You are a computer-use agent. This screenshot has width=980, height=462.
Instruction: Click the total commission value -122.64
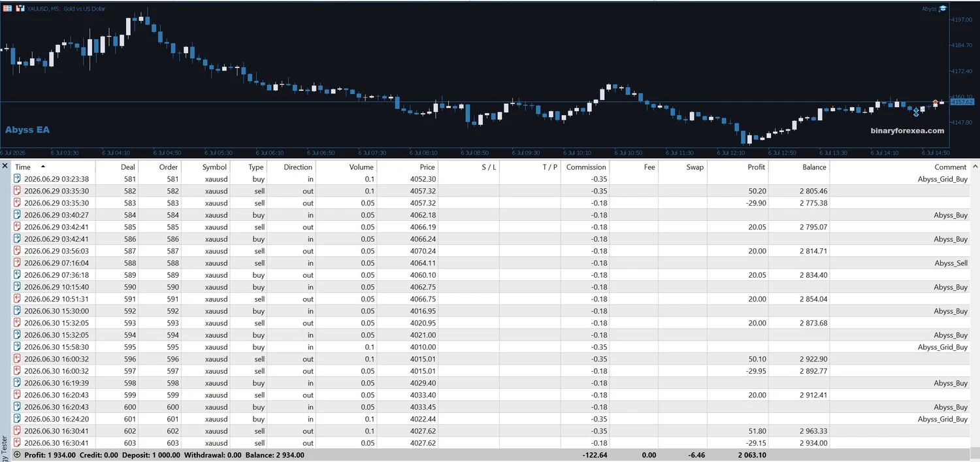click(593, 455)
